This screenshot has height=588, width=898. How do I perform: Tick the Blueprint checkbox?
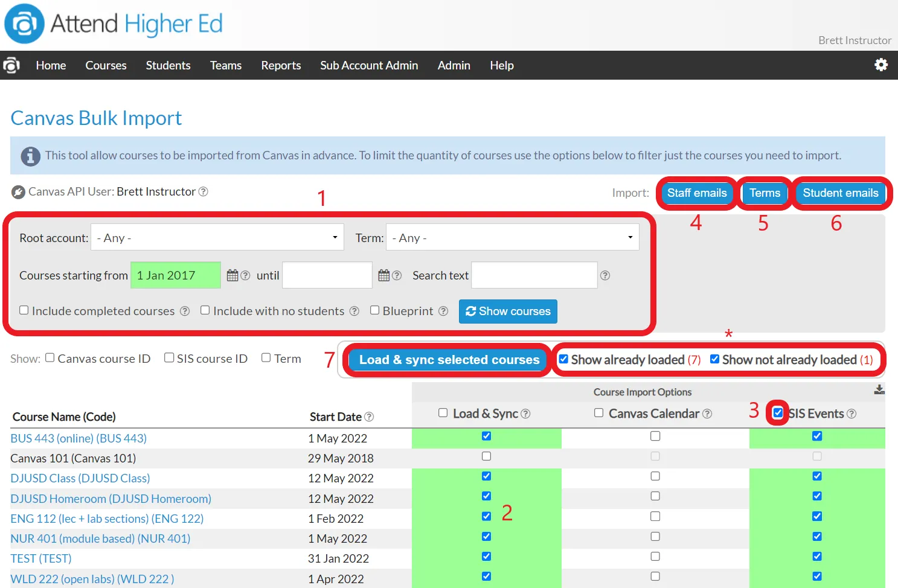tap(375, 310)
